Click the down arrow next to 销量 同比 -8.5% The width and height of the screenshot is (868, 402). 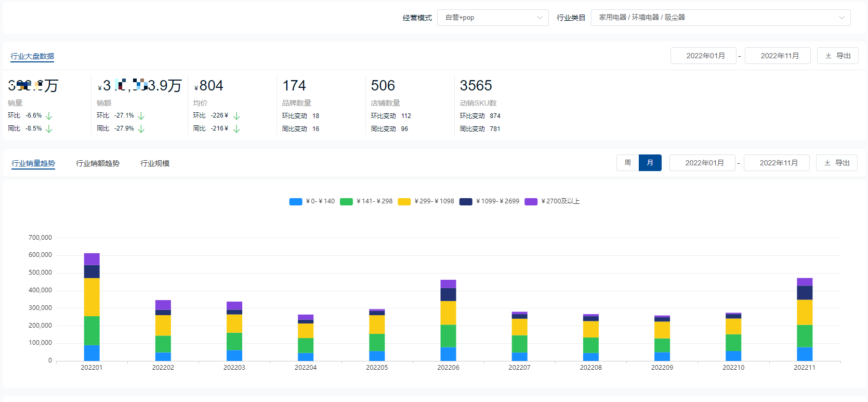(x=49, y=129)
